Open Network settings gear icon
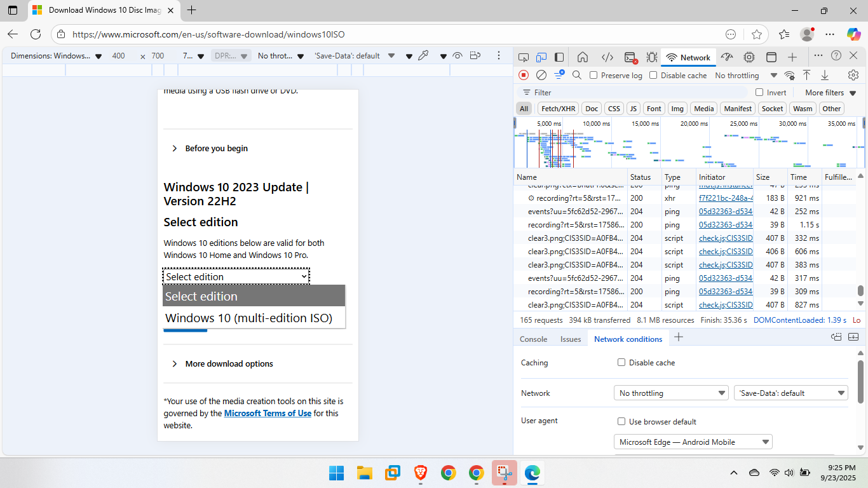868x488 pixels. tap(853, 75)
